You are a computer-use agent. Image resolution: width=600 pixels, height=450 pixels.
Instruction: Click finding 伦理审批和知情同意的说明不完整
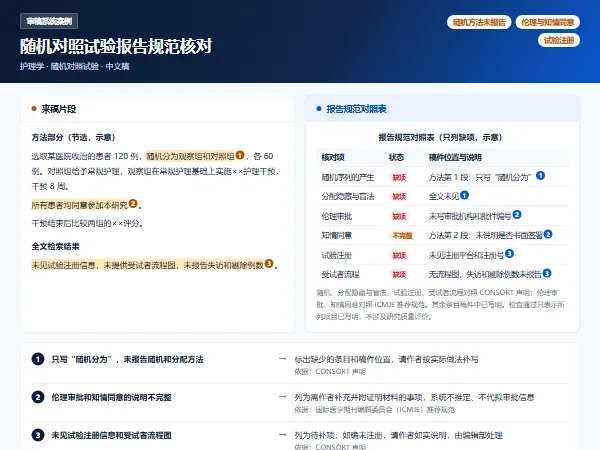click(111, 397)
